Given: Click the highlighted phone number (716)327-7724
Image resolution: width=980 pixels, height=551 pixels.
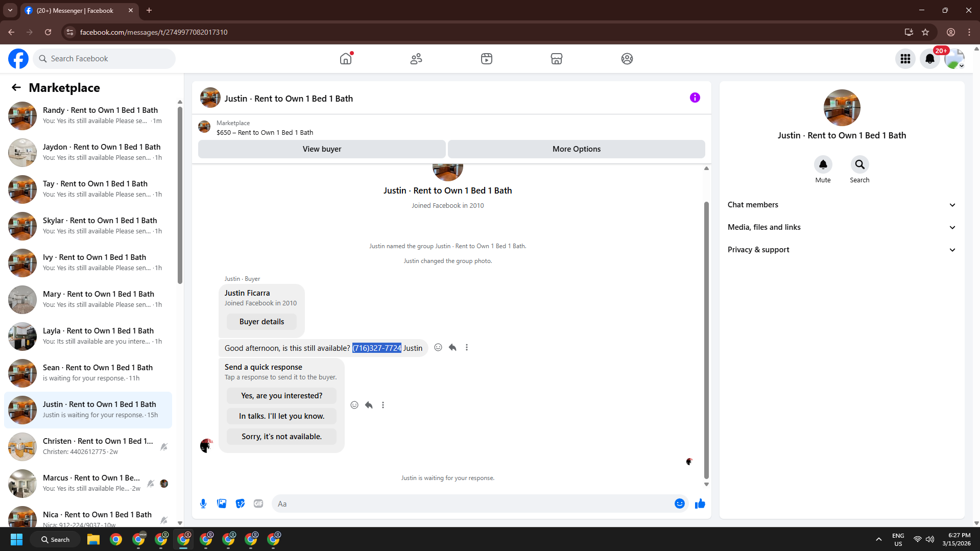Looking at the screenshot, I should pos(377,348).
